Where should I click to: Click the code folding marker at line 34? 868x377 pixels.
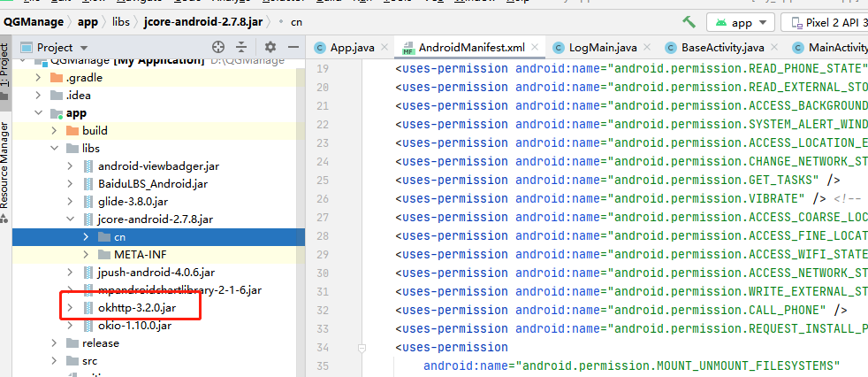click(362, 348)
